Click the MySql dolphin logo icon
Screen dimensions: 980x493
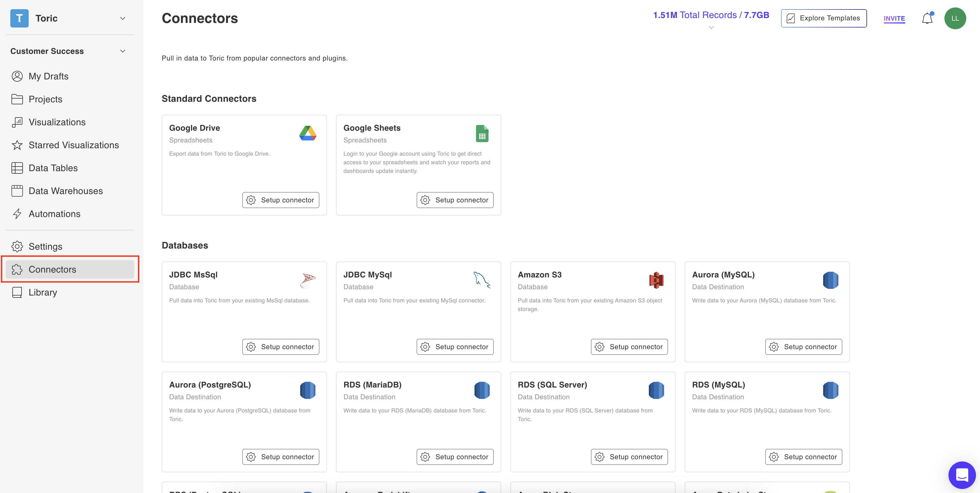pyautogui.click(x=482, y=280)
